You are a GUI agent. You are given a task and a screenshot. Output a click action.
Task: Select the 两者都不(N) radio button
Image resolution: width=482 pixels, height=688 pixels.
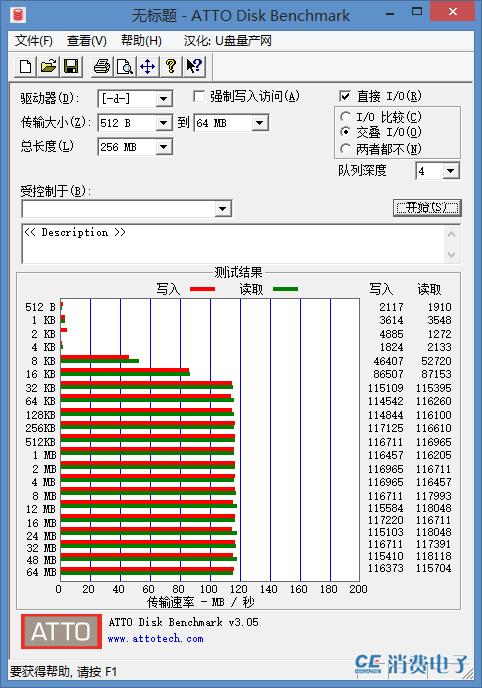(x=346, y=149)
